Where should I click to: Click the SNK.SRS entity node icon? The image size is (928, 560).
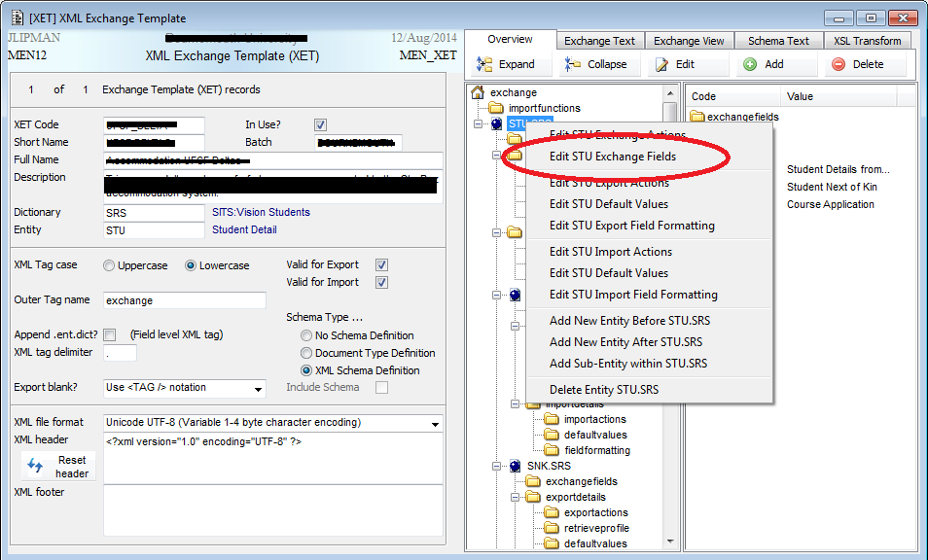pyautogui.click(x=515, y=466)
